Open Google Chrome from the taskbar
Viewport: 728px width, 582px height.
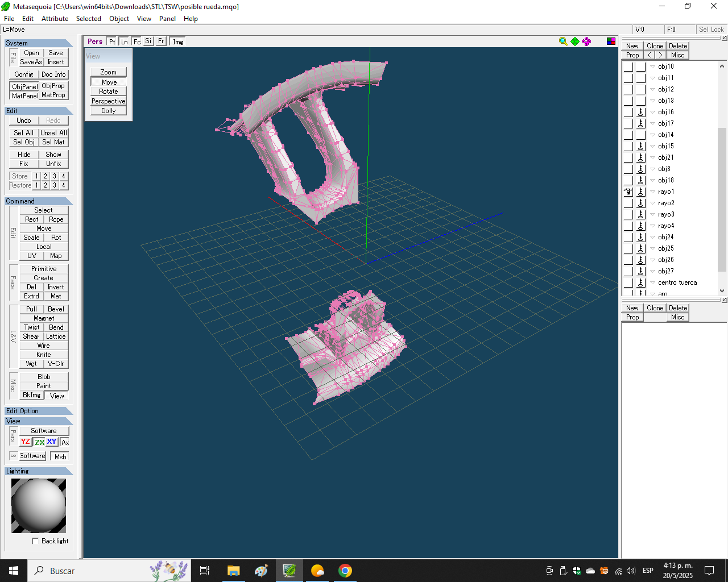[x=345, y=571]
